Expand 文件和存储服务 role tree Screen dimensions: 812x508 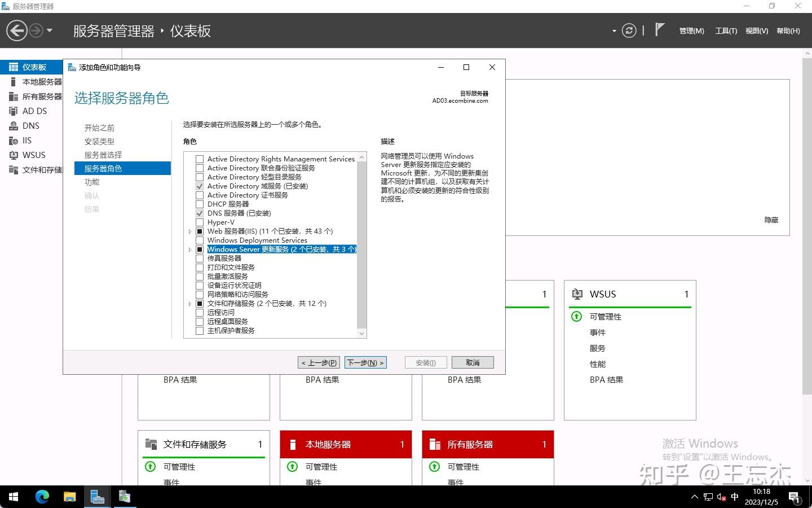(x=190, y=304)
